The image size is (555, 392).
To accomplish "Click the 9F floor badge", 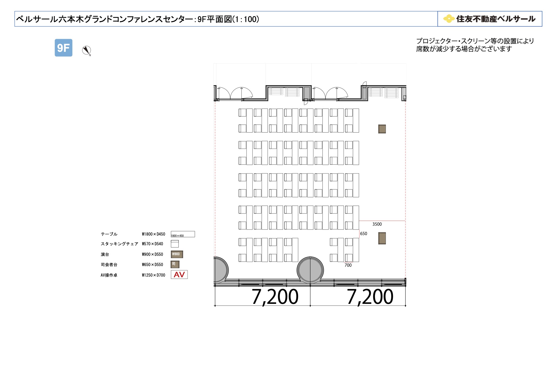I will coord(64,48).
